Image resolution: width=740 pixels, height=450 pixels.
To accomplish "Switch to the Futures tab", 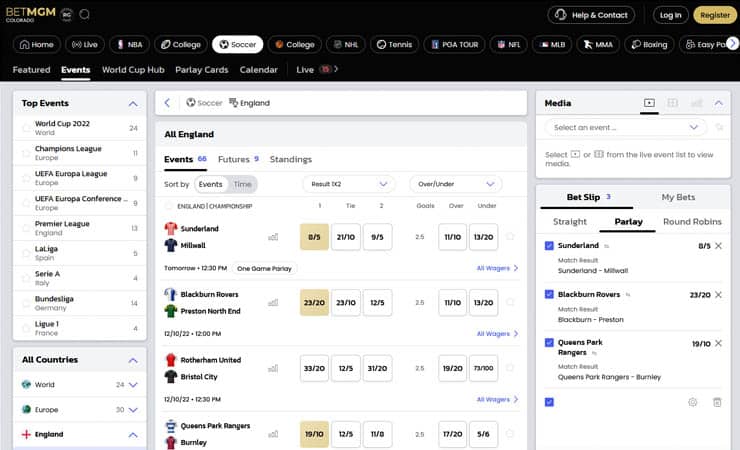I will (x=238, y=159).
